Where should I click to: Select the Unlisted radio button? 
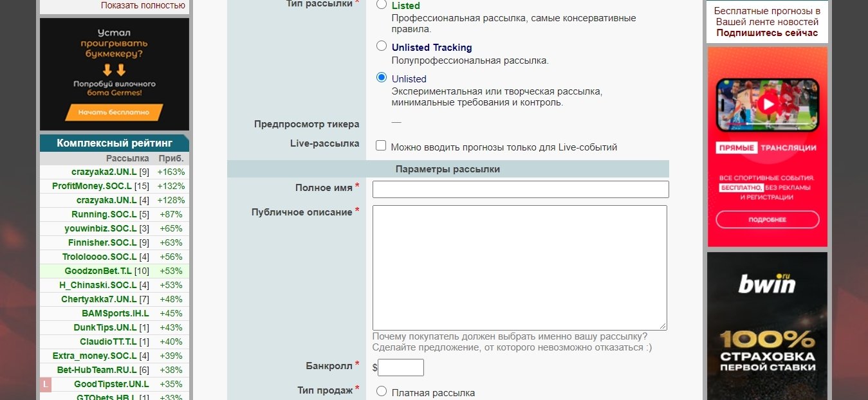382,78
